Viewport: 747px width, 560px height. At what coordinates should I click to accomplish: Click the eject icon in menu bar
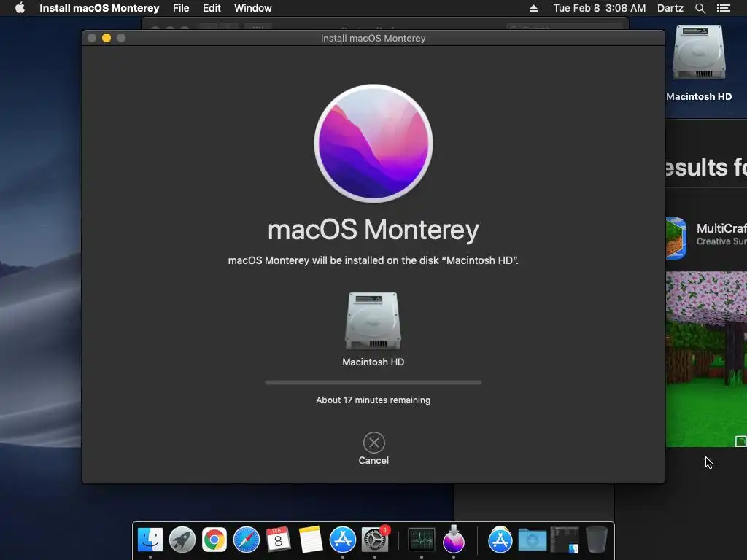coord(533,8)
